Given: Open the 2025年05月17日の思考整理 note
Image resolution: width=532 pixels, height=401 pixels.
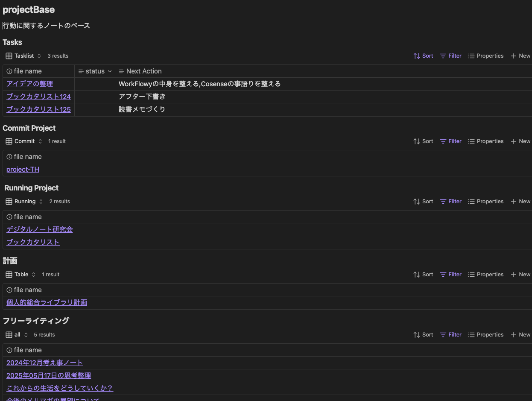Looking at the screenshot, I should (49, 376).
